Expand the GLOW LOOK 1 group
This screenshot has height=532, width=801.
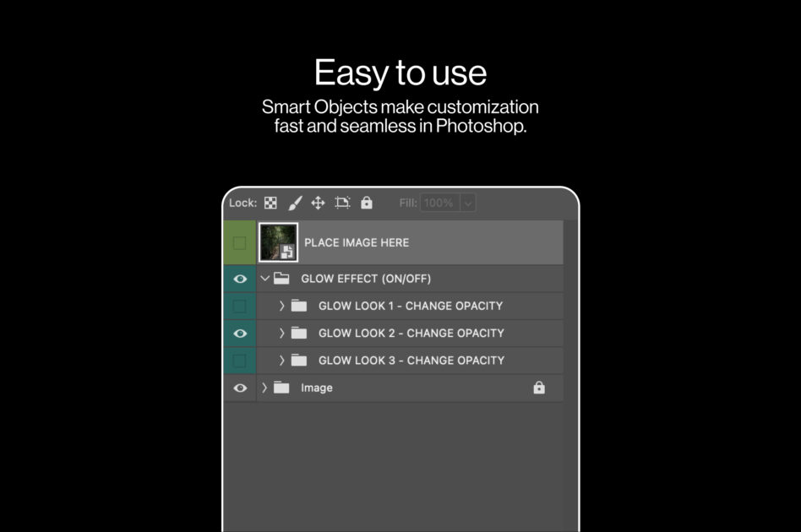281,306
